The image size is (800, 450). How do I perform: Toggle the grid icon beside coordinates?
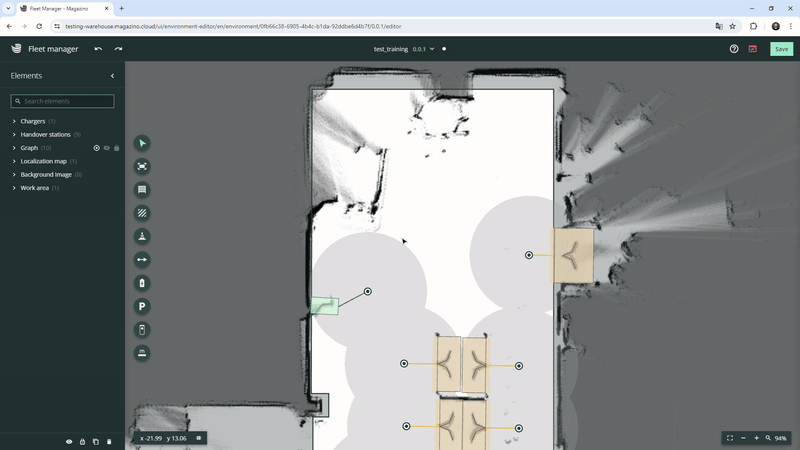click(199, 438)
